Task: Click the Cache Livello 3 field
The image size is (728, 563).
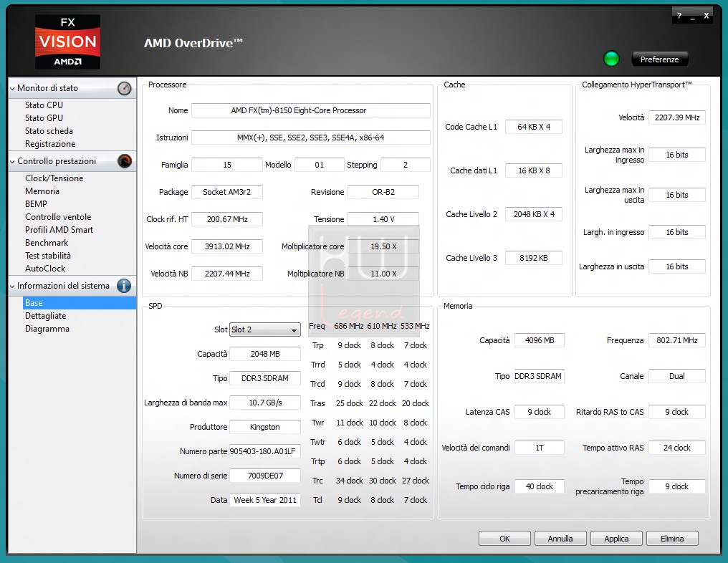Action: pyautogui.click(x=534, y=258)
